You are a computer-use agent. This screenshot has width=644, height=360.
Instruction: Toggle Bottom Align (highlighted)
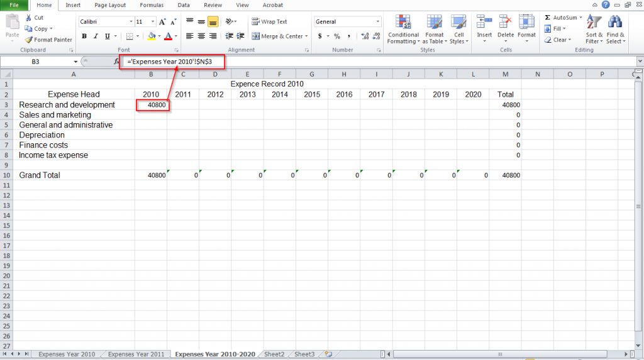213,21
